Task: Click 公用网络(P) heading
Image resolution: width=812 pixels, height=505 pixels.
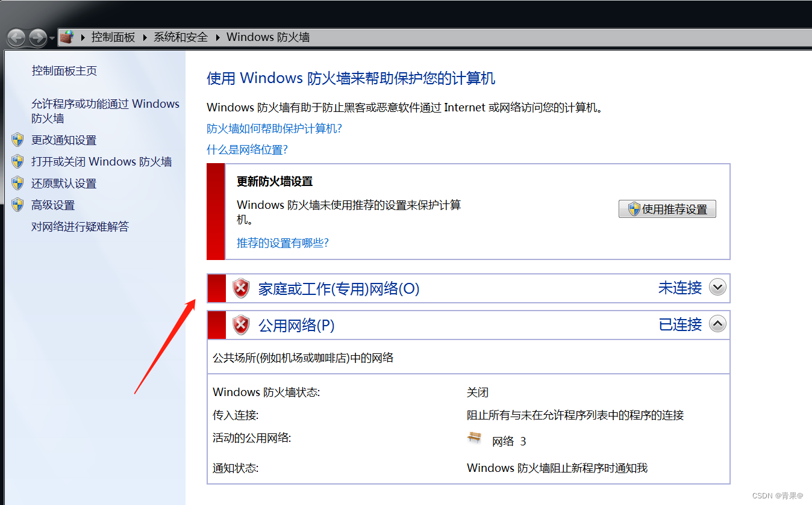Action: [x=296, y=326]
